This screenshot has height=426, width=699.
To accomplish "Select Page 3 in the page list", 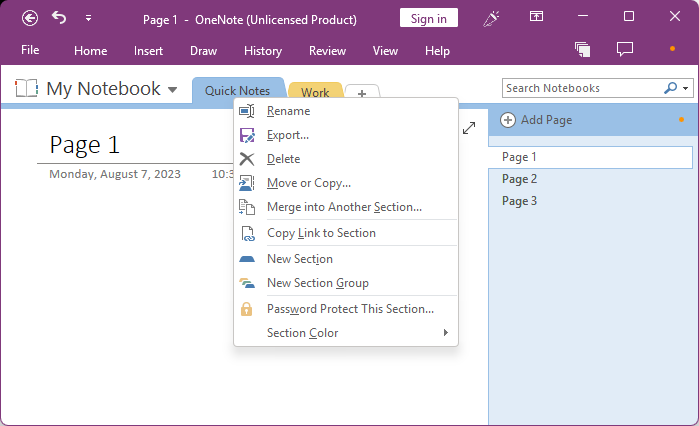I will [x=591, y=201].
